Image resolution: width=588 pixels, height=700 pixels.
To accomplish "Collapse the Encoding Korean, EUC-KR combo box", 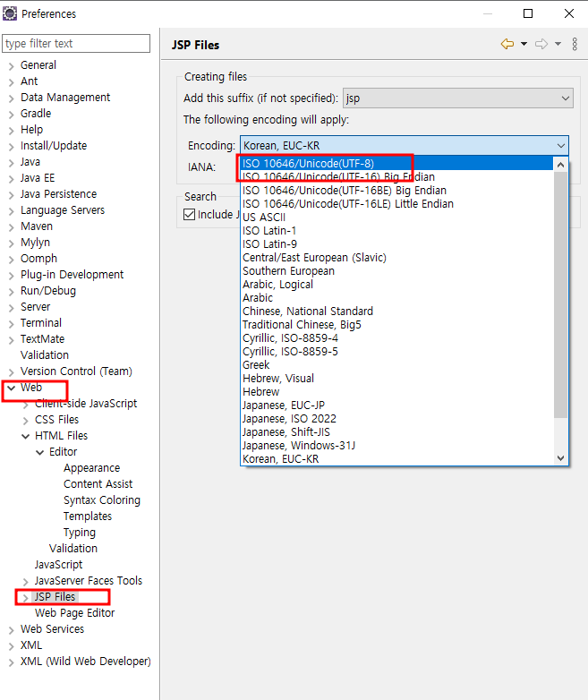I will (405, 146).
